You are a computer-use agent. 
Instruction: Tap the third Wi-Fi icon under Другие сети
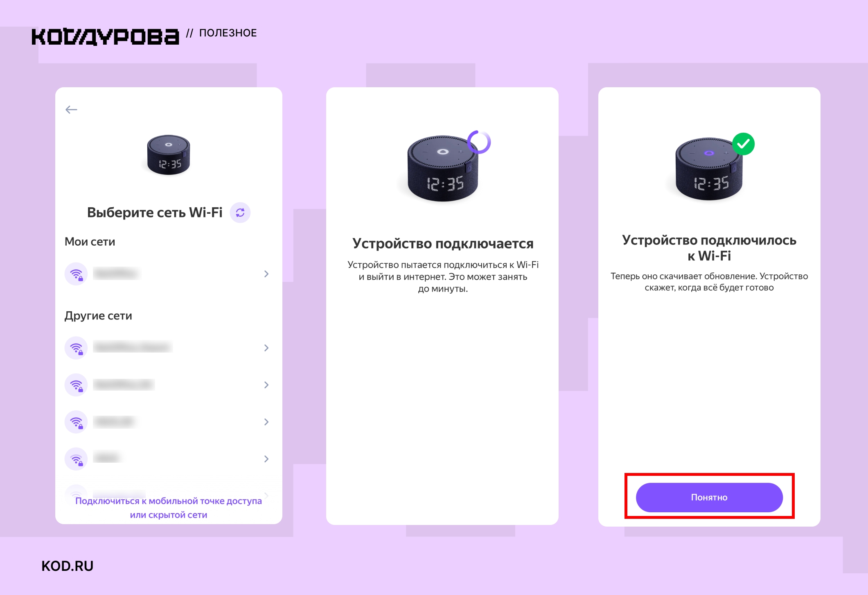76,422
